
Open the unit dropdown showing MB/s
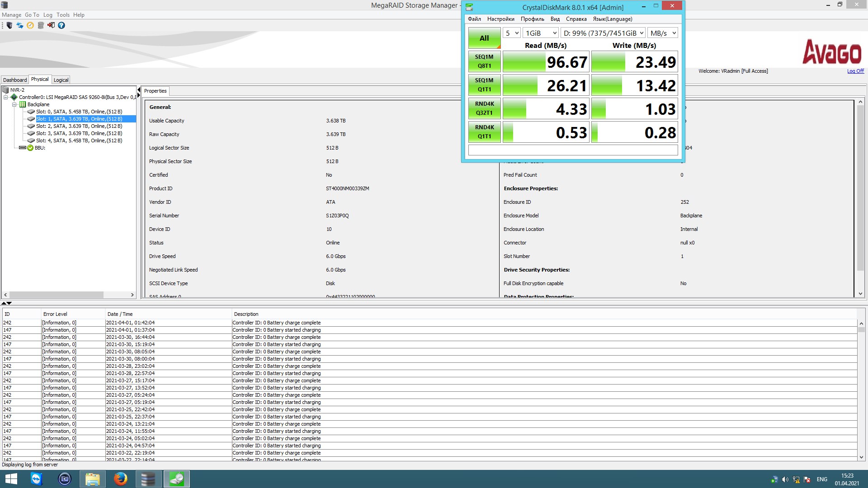[663, 33]
